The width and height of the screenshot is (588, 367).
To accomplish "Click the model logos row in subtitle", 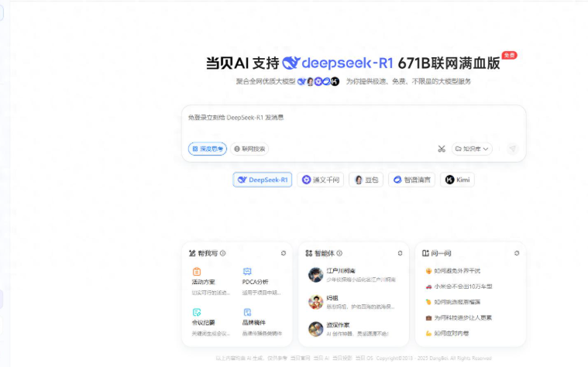I will [x=318, y=81].
